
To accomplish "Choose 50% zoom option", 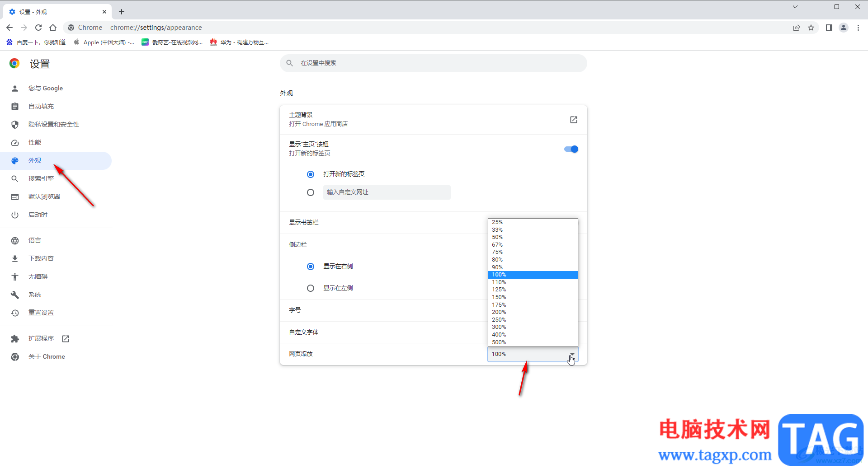I will click(x=533, y=237).
